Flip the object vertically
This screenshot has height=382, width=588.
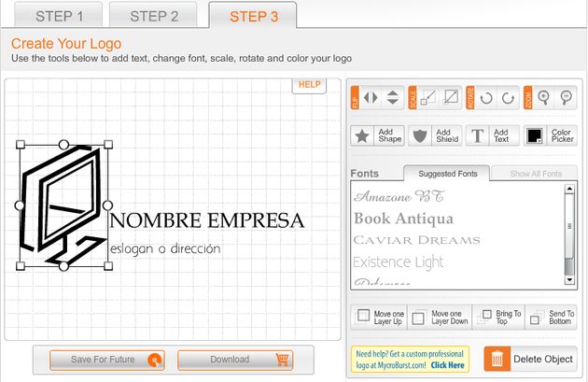pos(392,97)
